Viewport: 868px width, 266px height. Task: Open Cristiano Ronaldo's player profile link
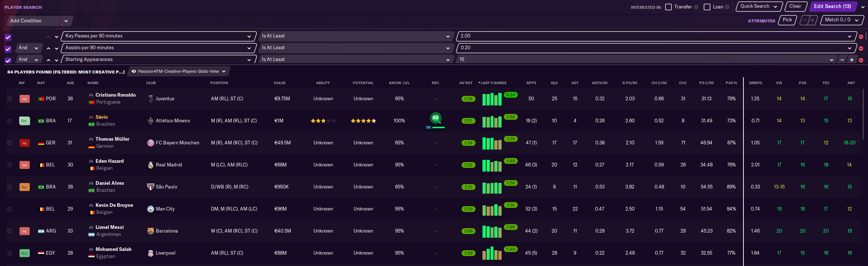tap(115, 95)
